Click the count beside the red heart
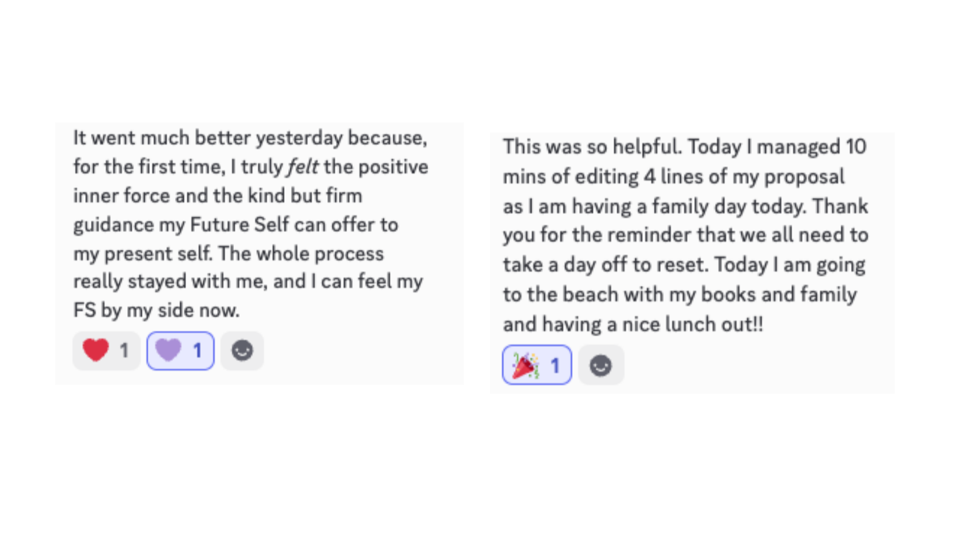The image size is (980, 551). click(x=124, y=351)
